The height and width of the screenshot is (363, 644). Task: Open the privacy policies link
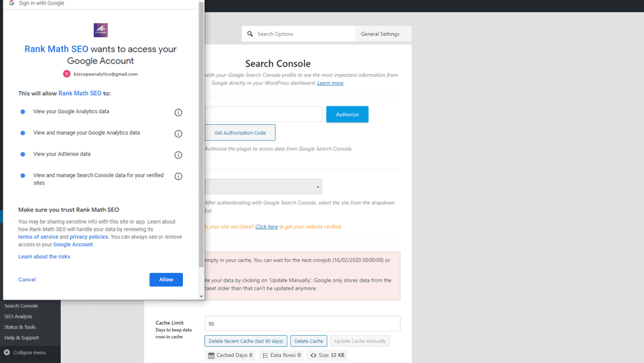click(x=89, y=237)
